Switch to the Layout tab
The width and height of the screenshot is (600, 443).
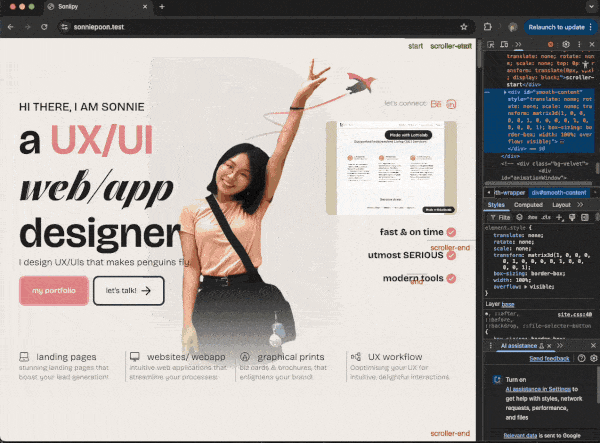561,204
